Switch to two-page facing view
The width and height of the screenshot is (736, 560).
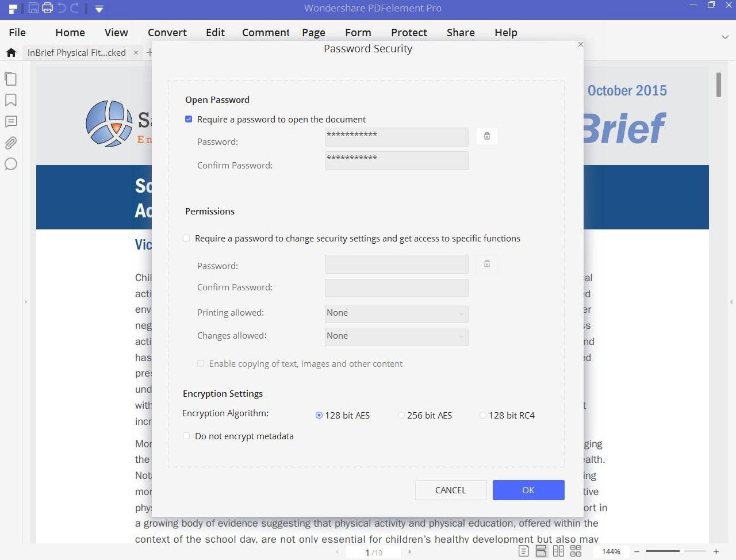(558, 551)
